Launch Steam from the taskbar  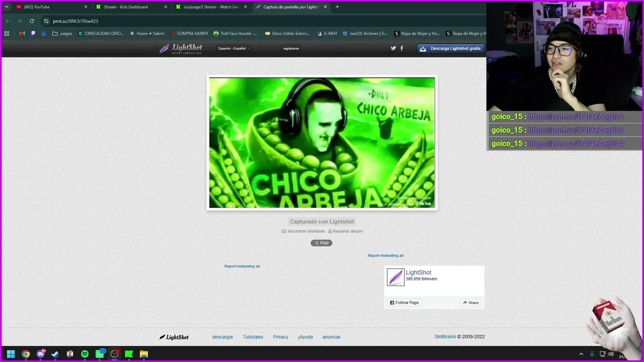55,354
